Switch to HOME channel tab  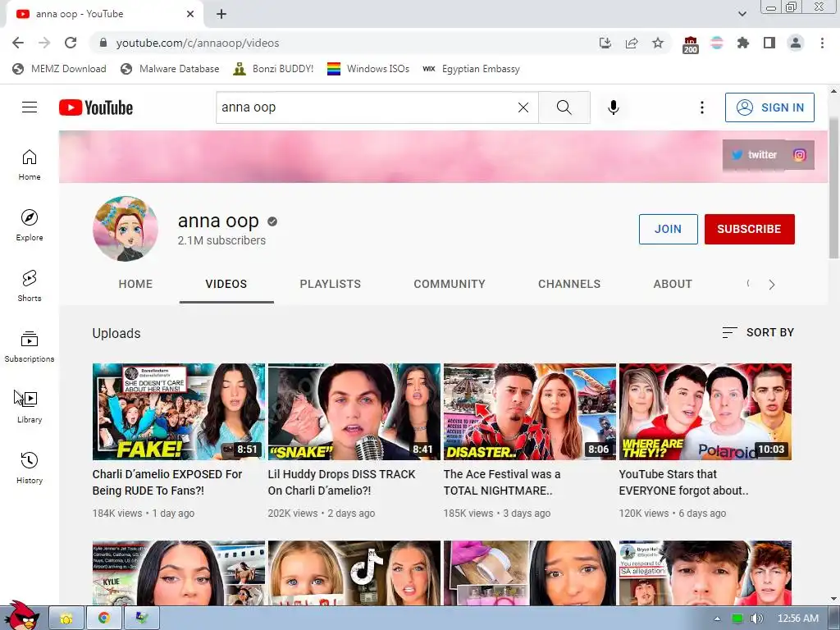pos(135,284)
